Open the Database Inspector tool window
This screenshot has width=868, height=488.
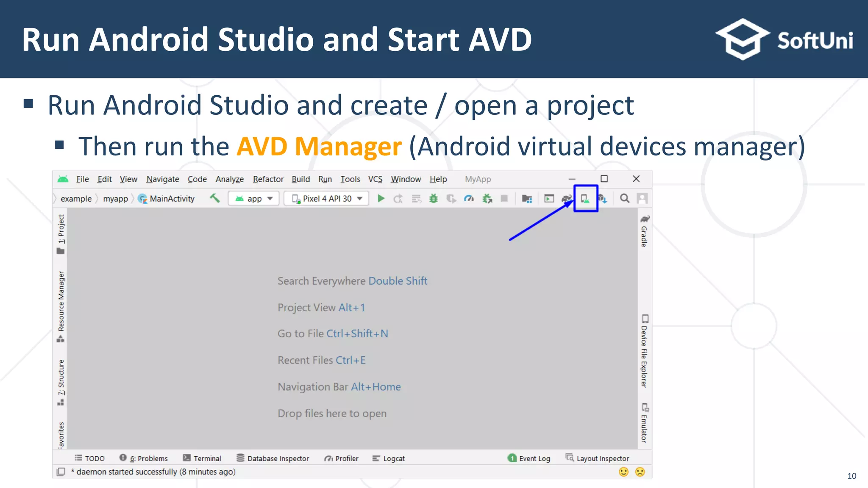[x=273, y=458]
